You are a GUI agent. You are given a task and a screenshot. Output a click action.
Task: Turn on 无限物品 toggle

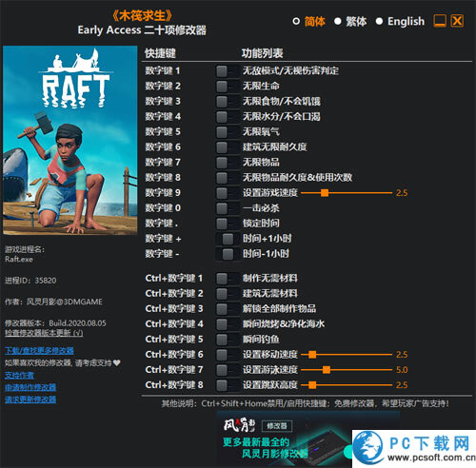pyautogui.click(x=228, y=162)
